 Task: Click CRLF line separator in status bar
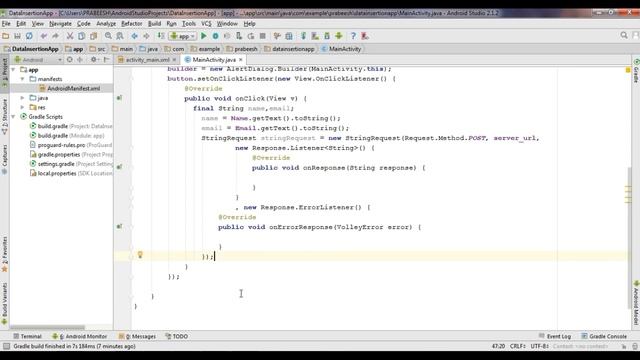coord(518,346)
